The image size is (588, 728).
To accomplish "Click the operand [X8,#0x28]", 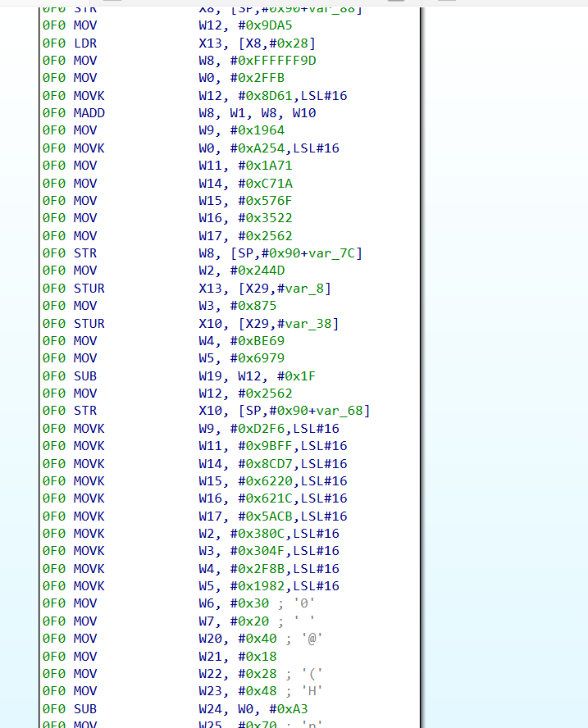I will pyautogui.click(x=277, y=43).
